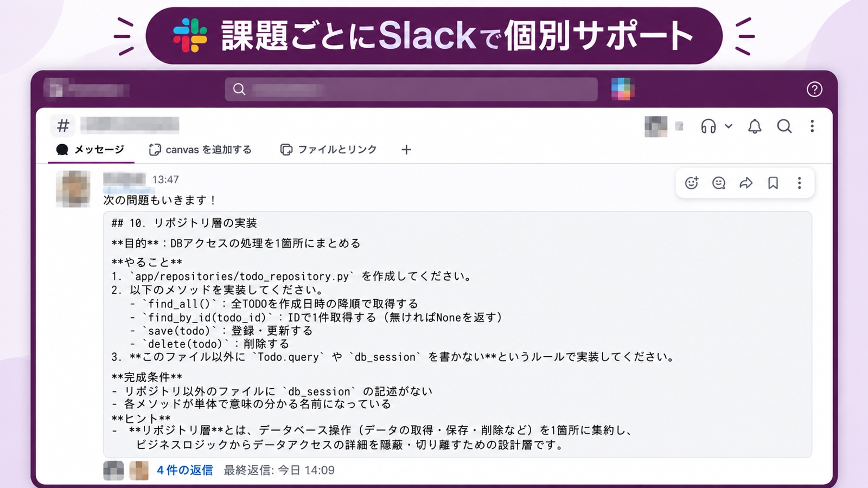Viewport: 868px width, 488px height.
Task: Click the 13:47 message timestamp
Action: click(x=165, y=179)
